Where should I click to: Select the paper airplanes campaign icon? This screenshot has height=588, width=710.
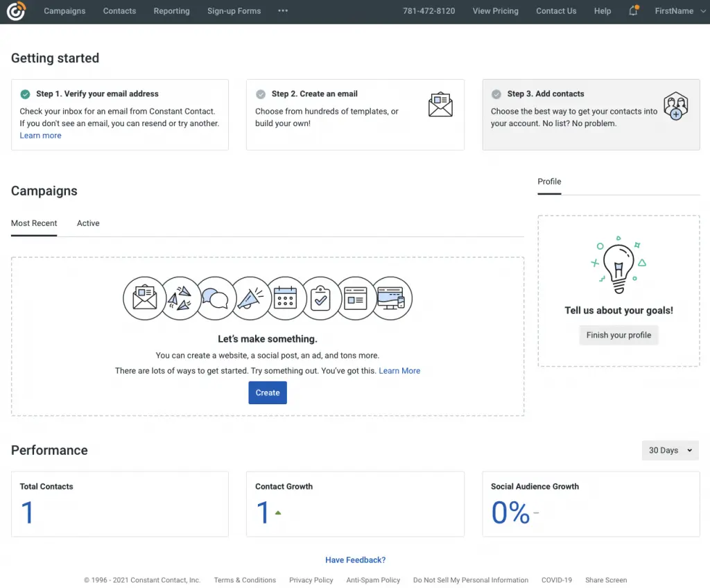click(180, 299)
